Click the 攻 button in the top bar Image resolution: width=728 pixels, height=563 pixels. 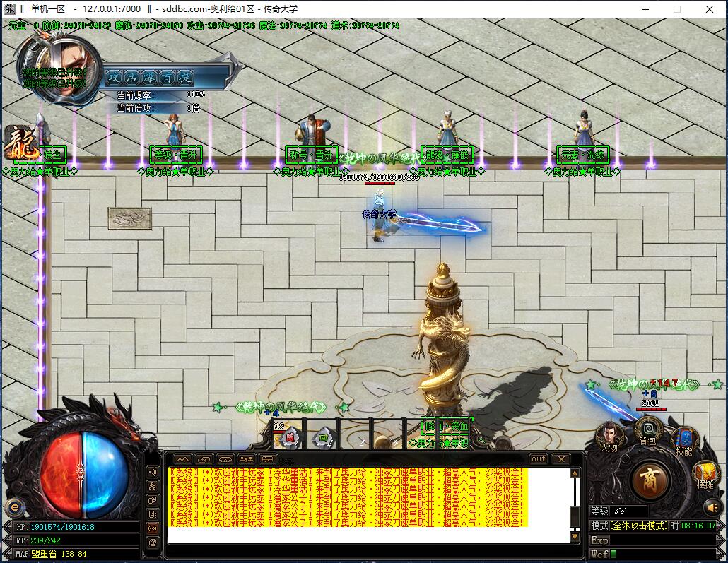[115, 77]
